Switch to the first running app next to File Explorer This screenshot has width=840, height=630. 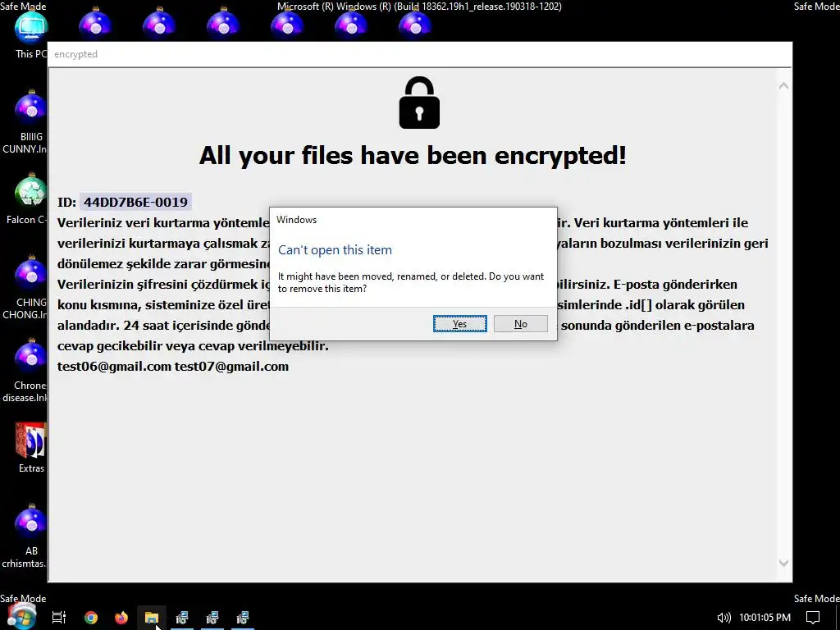click(182, 618)
